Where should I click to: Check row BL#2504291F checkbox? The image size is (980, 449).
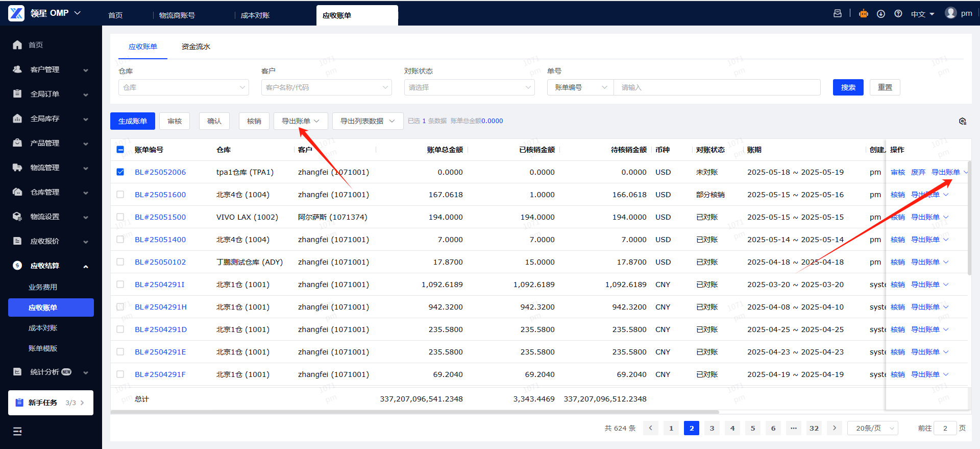120,374
